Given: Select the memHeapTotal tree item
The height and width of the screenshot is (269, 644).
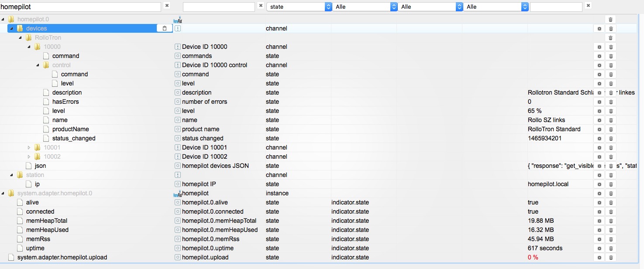Looking at the screenshot, I should pos(47,221).
